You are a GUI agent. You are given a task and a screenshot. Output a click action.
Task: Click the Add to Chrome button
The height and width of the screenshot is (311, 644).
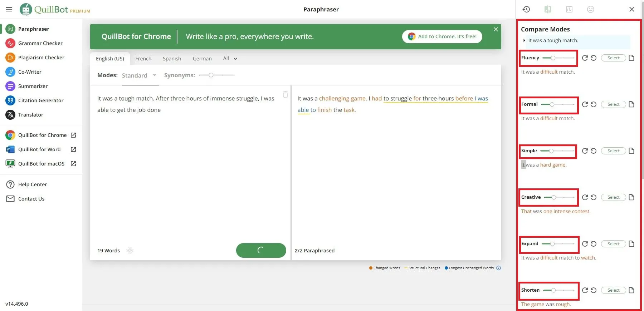pyautogui.click(x=442, y=36)
